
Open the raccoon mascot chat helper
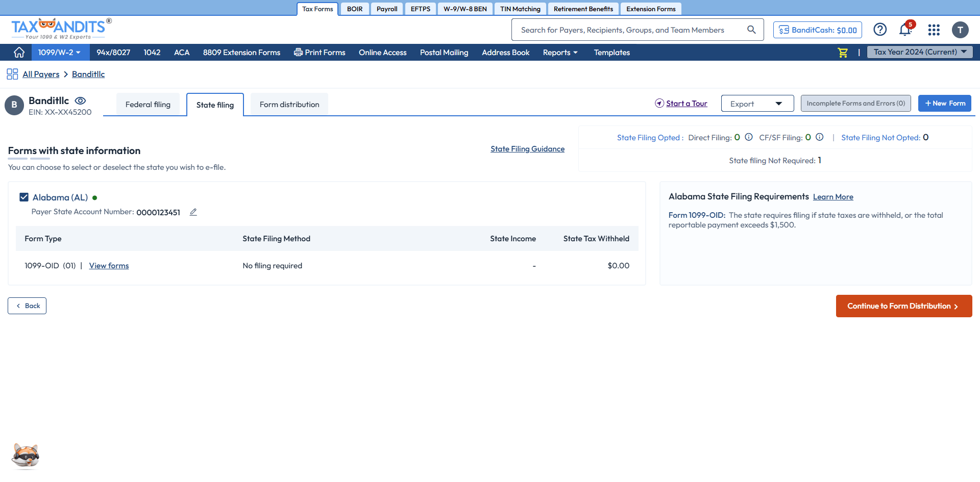click(26, 455)
